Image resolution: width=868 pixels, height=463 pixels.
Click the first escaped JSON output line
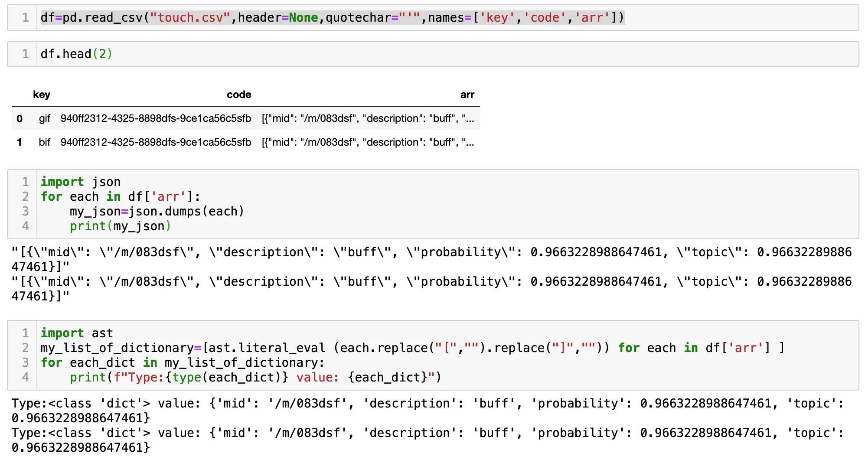(x=431, y=259)
